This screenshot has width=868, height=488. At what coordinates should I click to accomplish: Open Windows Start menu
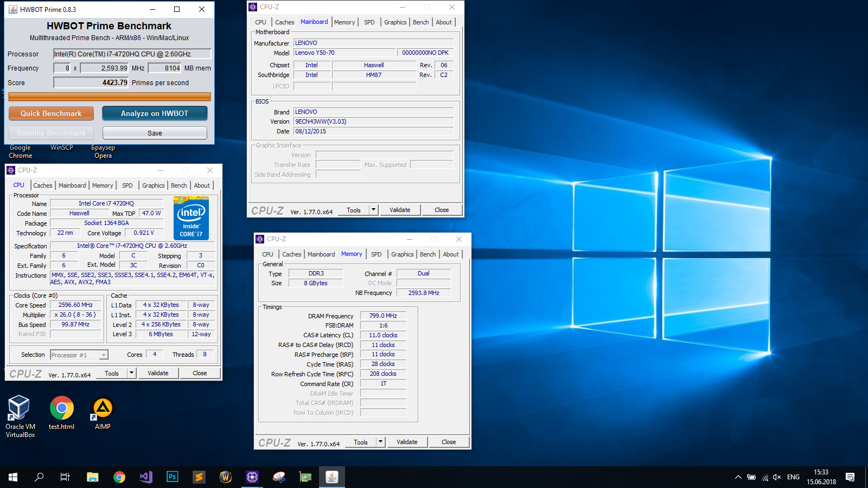(13, 477)
